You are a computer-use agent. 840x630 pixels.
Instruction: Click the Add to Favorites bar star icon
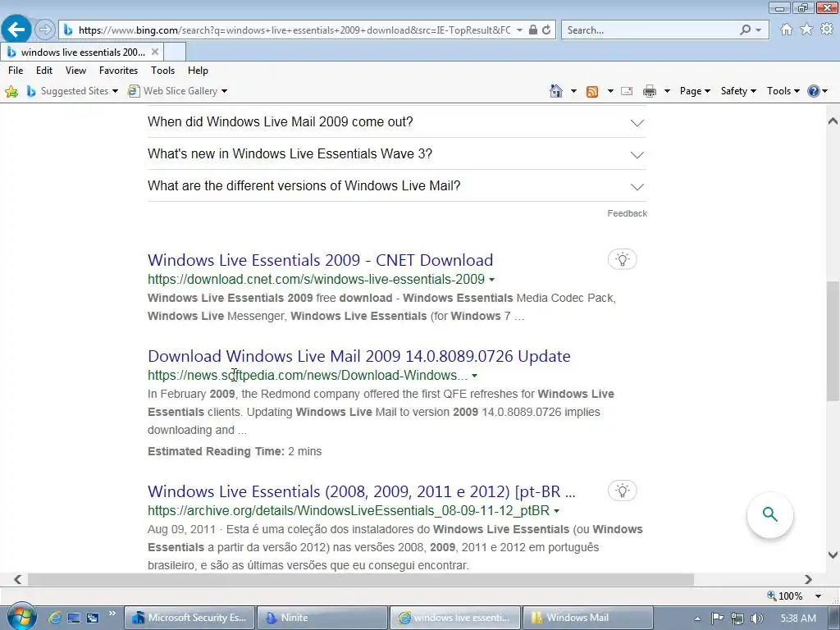click(x=11, y=91)
